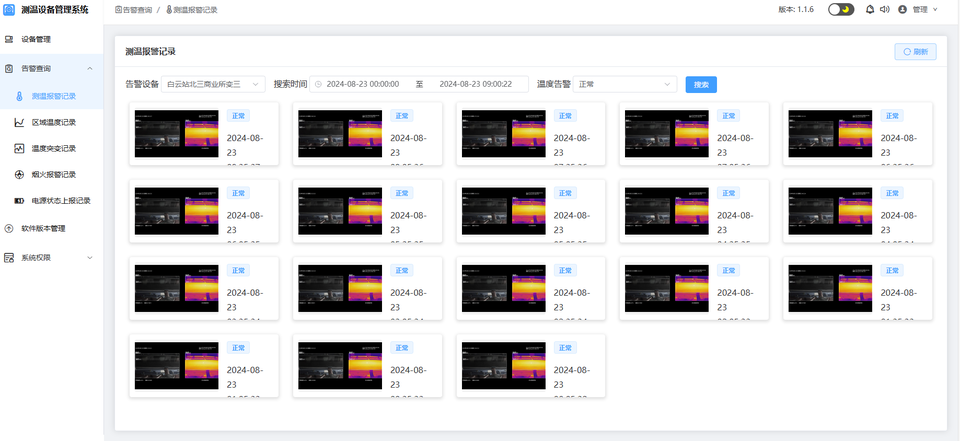Image resolution: width=960 pixels, height=441 pixels.
Task: Expand the 系统权限 sidebar menu
Action: (90, 257)
